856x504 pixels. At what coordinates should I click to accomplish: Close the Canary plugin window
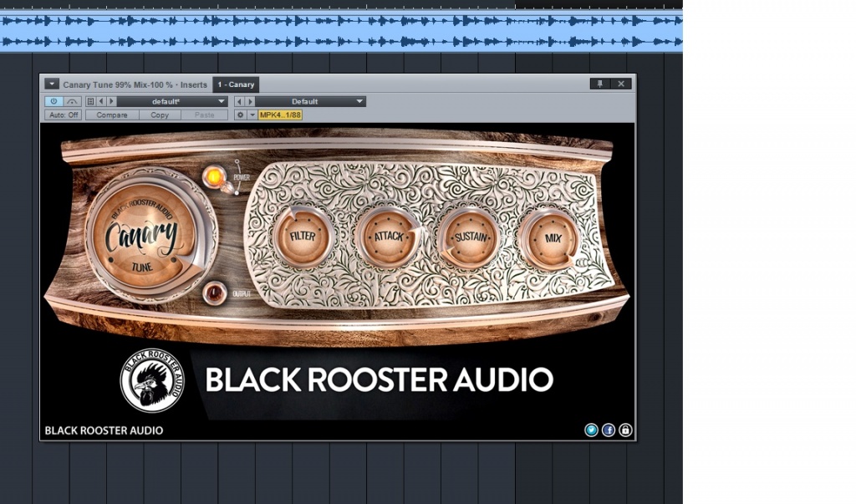(x=621, y=84)
